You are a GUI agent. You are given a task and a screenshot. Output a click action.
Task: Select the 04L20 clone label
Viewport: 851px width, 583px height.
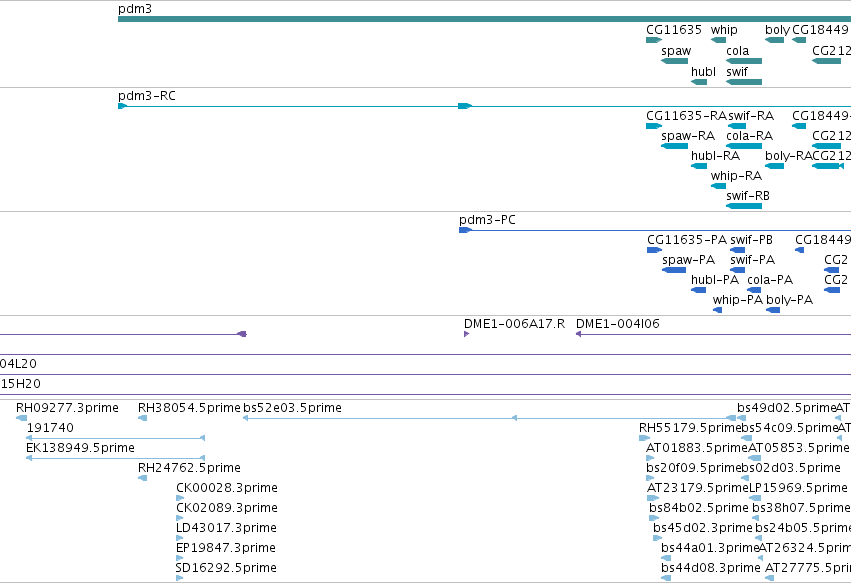coord(18,364)
